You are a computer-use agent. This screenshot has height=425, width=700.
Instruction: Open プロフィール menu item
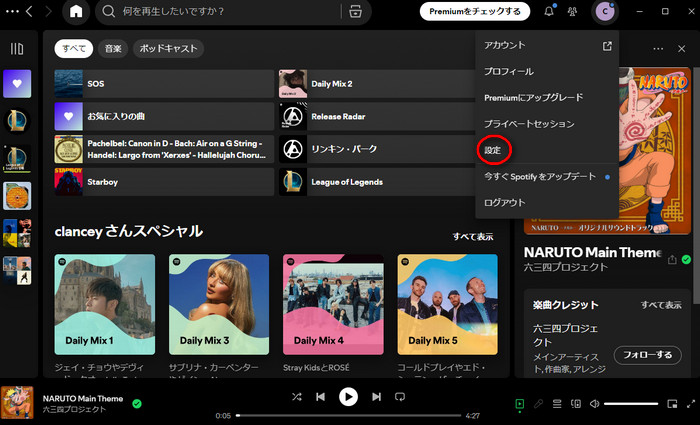(547, 71)
